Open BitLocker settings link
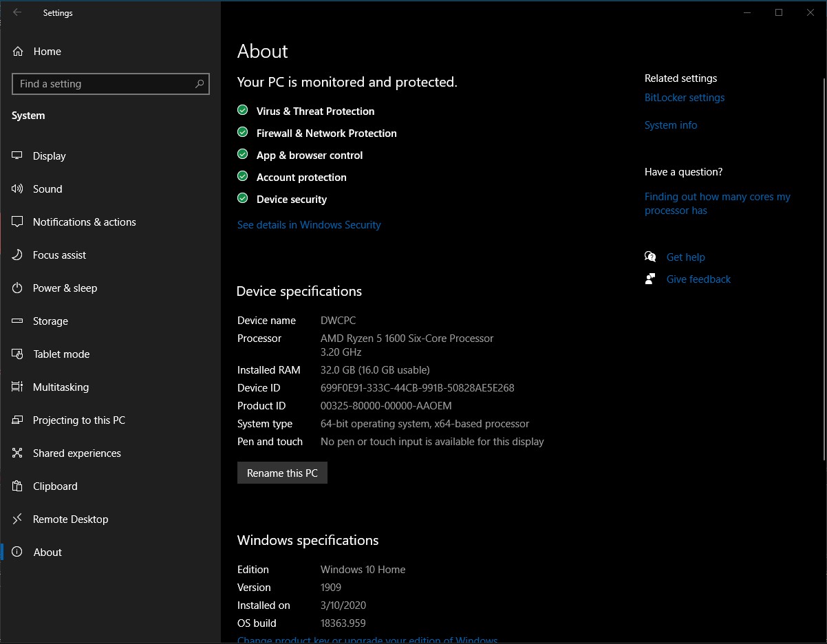This screenshot has height=644, width=827. [684, 98]
